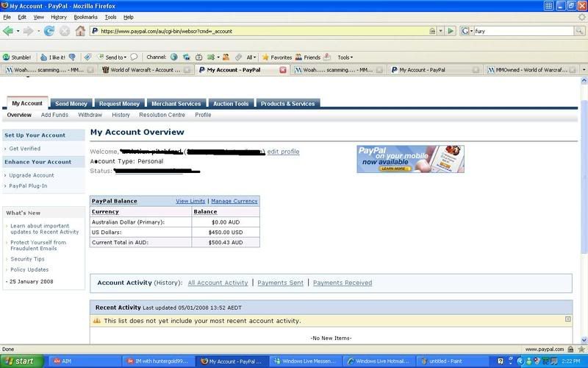Click the Get Verified link
The width and height of the screenshot is (588, 368).
[25, 149]
